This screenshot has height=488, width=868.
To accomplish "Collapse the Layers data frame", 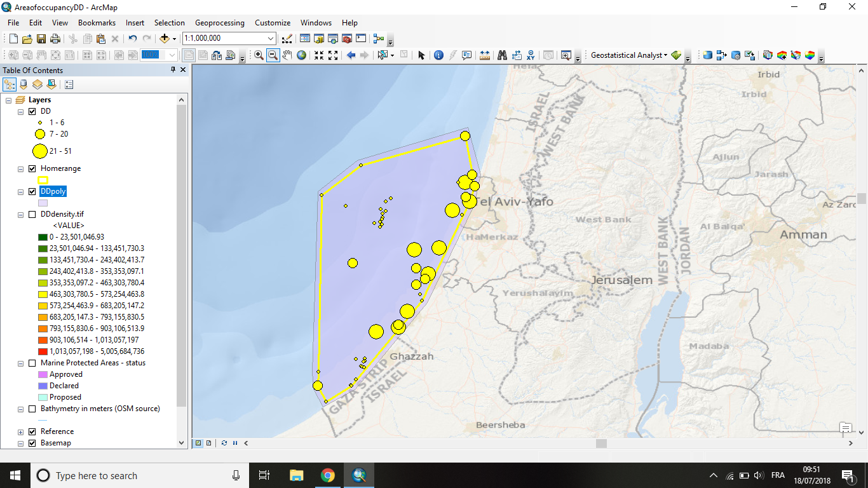I will point(9,100).
